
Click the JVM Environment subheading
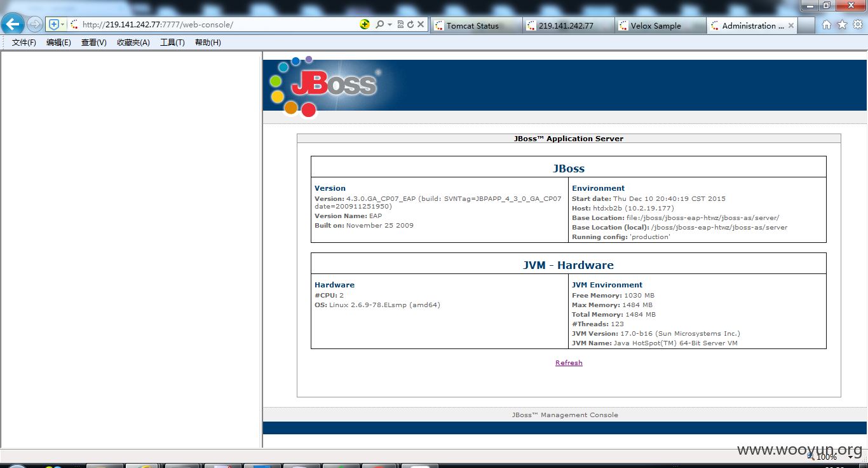607,285
